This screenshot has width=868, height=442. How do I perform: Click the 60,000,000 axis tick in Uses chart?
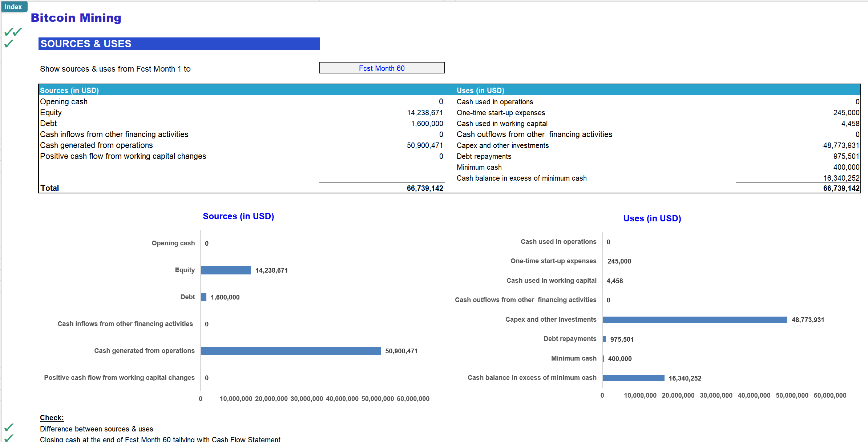pos(830,395)
